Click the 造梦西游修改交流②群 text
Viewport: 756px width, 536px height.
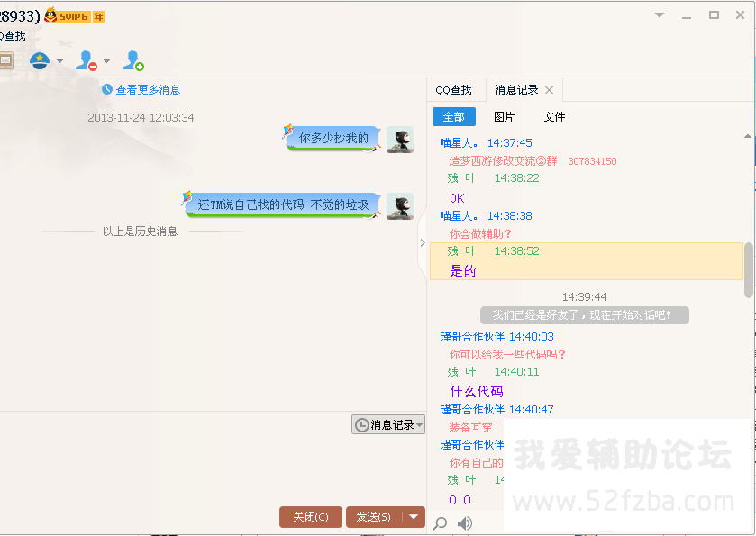[x=504, y=161]
